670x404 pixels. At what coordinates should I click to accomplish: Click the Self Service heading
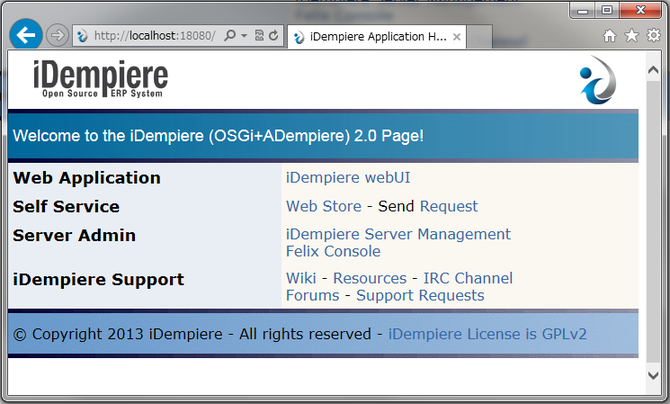(x=66, y=206)
